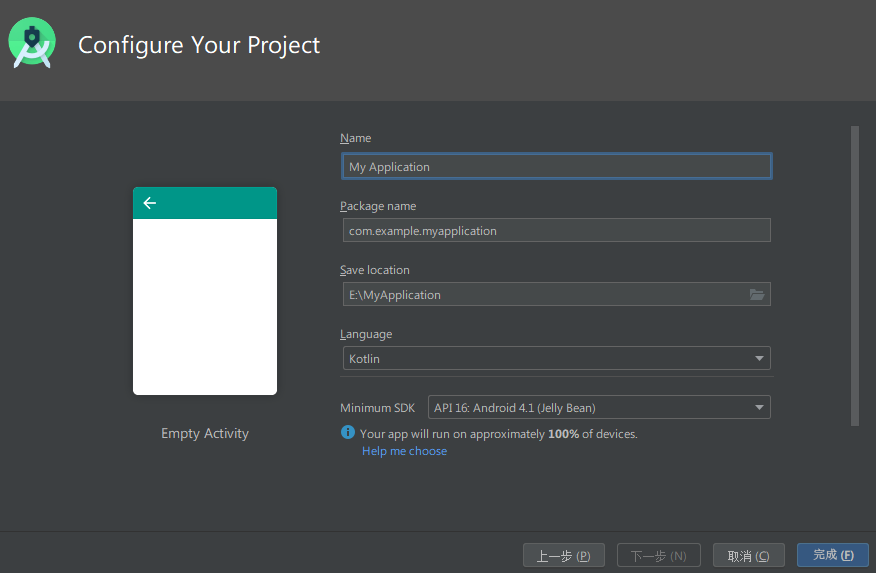Click the vertical scrollbar beside the form

[x=854, y=275]
